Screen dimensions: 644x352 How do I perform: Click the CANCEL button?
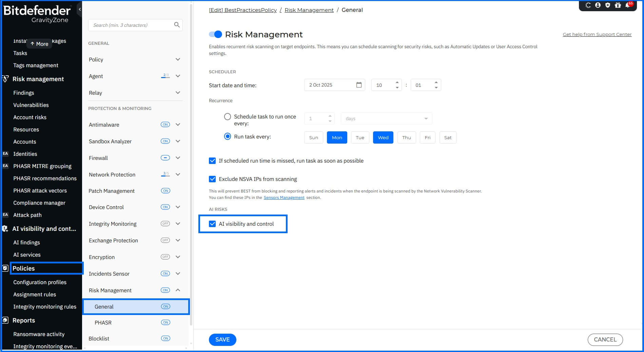(x=605, y=339)
